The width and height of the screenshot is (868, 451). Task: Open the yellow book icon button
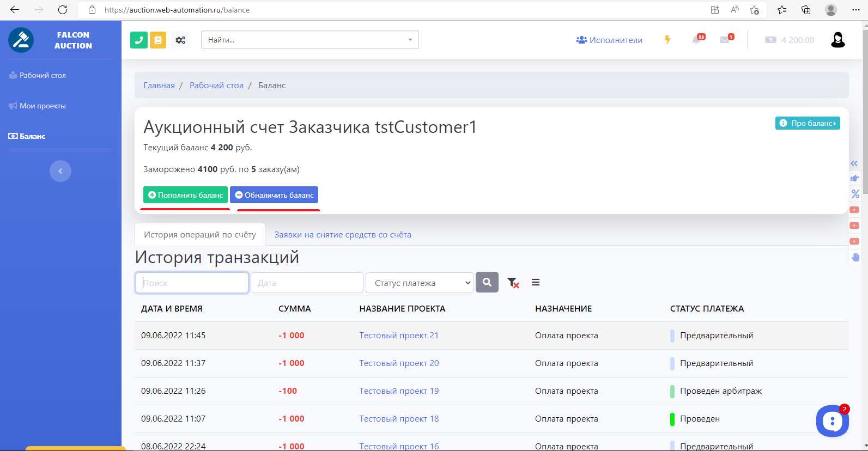158,40
